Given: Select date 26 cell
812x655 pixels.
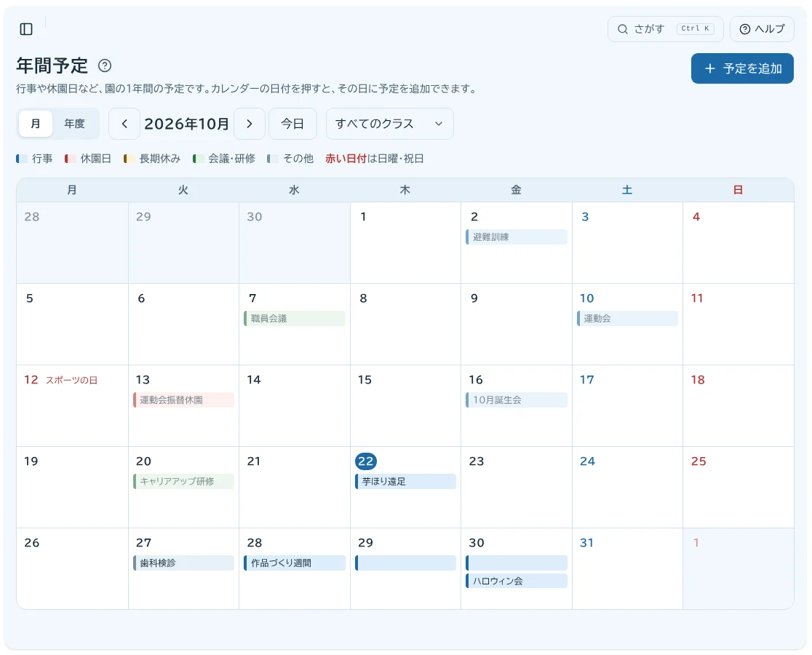Looking at the screenshot, I should (72, 568).
